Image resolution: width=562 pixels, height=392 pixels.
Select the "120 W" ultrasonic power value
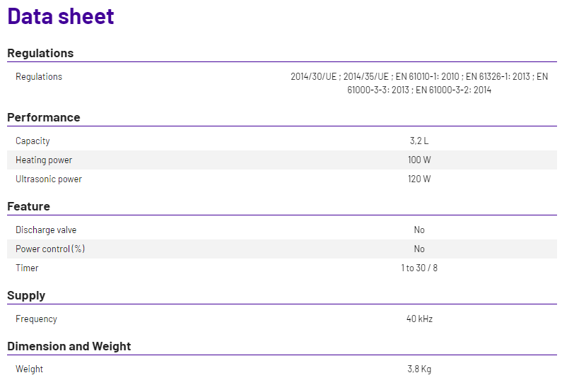[x=419, y=179]
